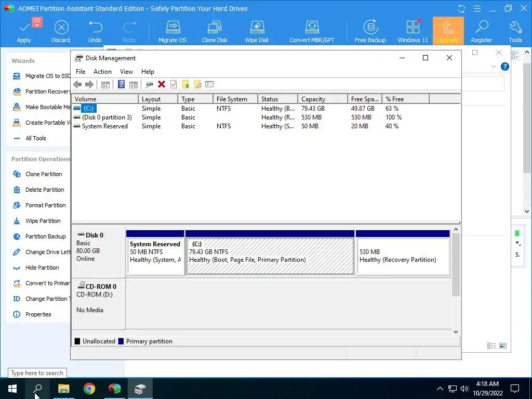
Task: Launch Clone Disk tool
Action: [x=215, y=31]
